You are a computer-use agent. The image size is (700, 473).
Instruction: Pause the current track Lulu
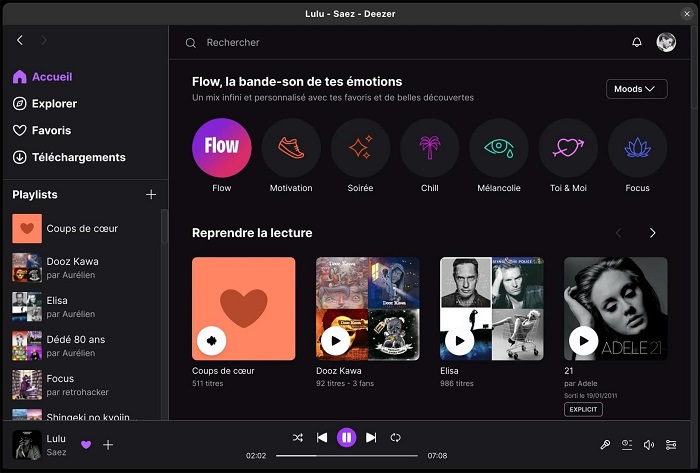point(346,437)
